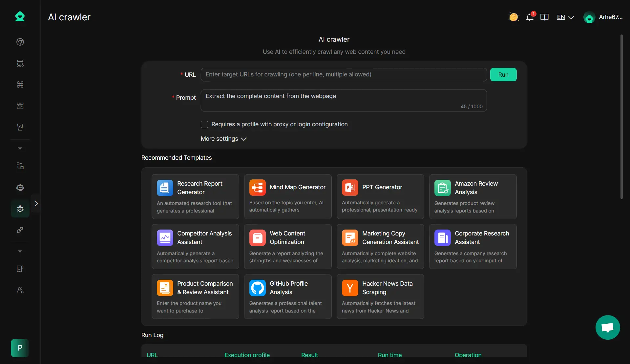Expand the sidebar with the arrow handle
Image resolution: width=630 pixels, height=364 pixels.
(x=36, y=203)
